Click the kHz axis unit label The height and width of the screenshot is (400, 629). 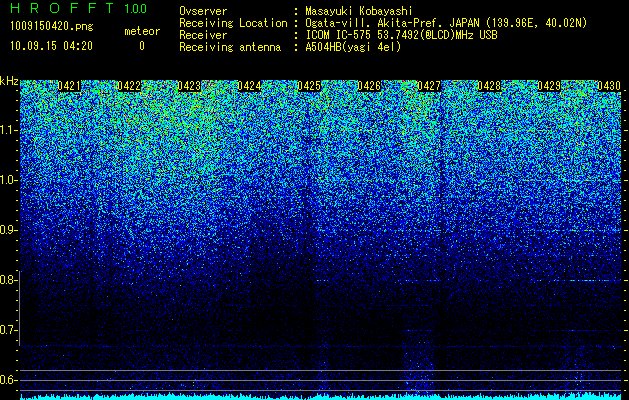coord(9,81)
